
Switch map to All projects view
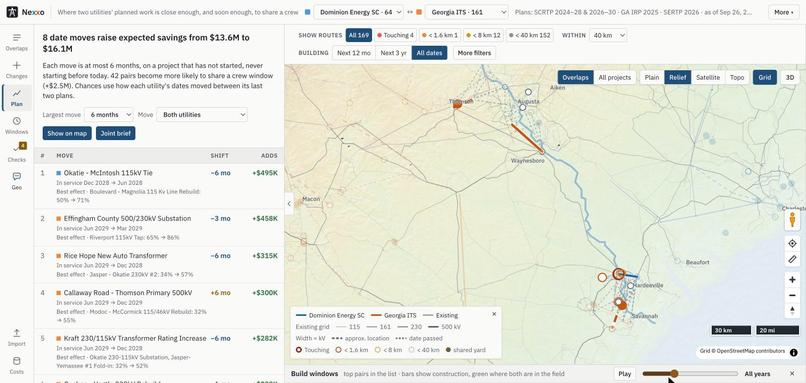coord(614,78)
